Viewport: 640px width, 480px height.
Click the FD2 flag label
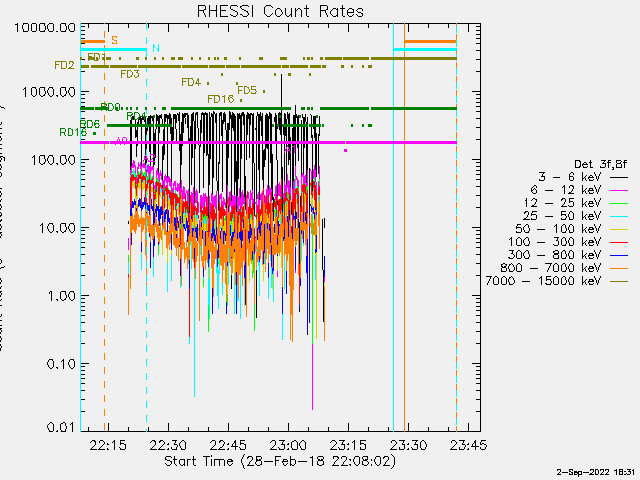tap(64, 65)
